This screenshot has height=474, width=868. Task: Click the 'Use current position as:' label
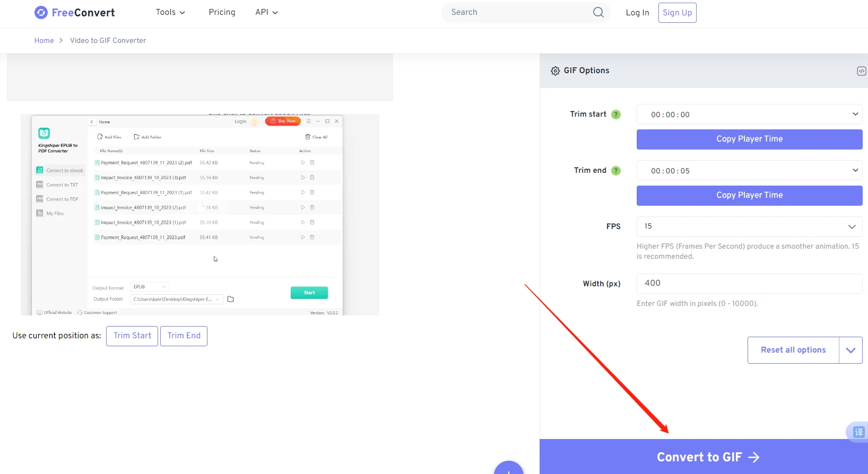pyautogui.click(x=57, y=336)
